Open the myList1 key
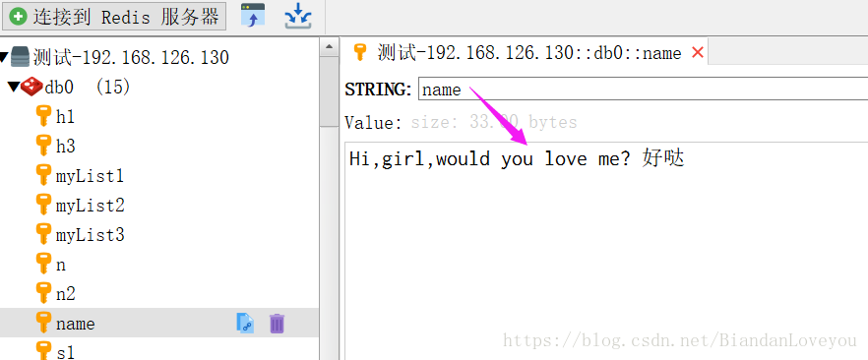The height and width of the screenshot is (360, 868). pos(90,176)
